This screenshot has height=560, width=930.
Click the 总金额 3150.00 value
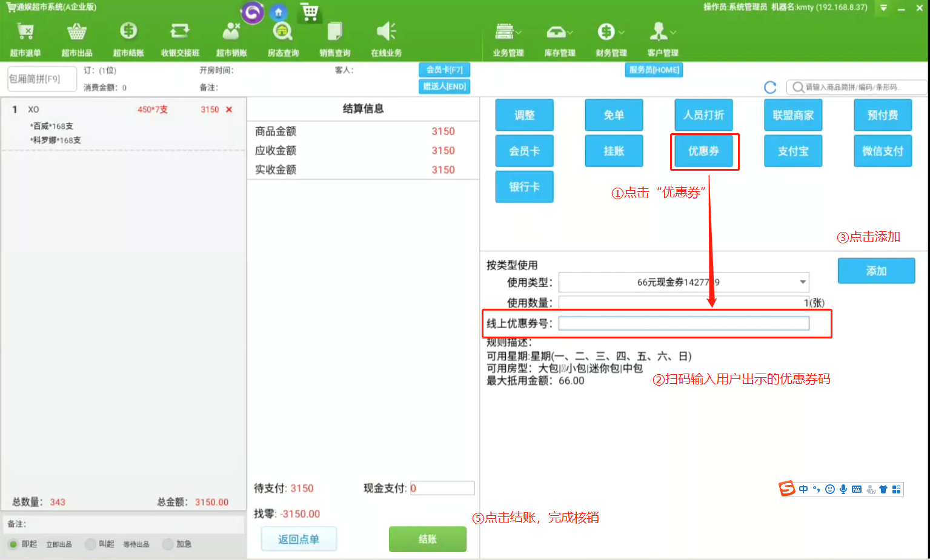(211, 502)
